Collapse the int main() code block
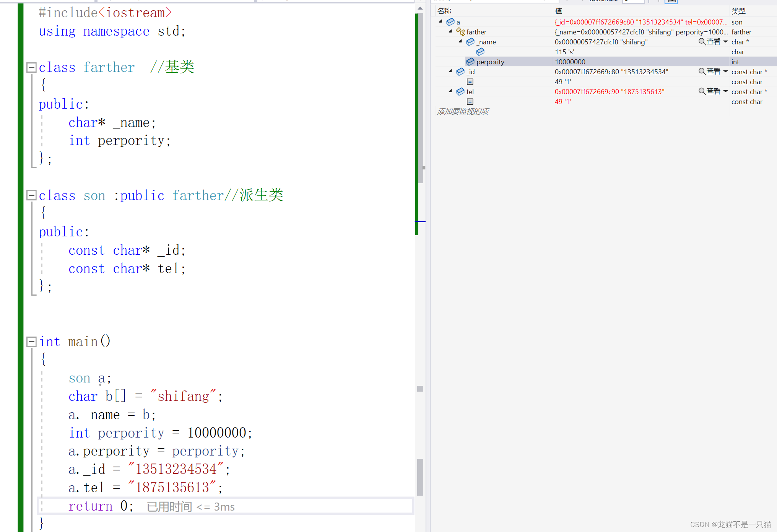 tap(31, 342)
